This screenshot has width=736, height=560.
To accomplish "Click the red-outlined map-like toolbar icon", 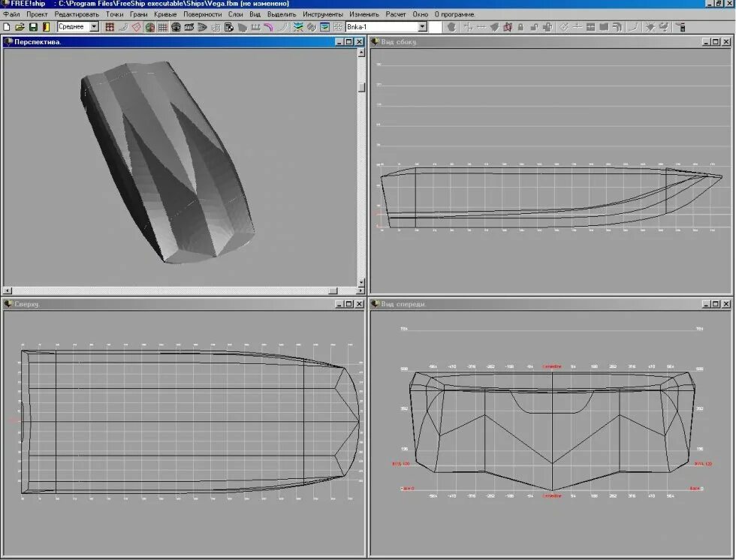I will click(x=508, y=27).
